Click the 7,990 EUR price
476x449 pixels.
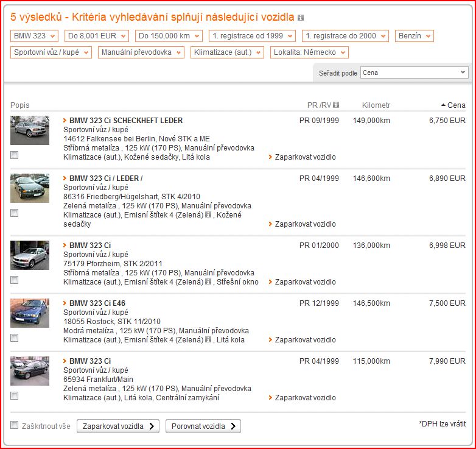447,361
